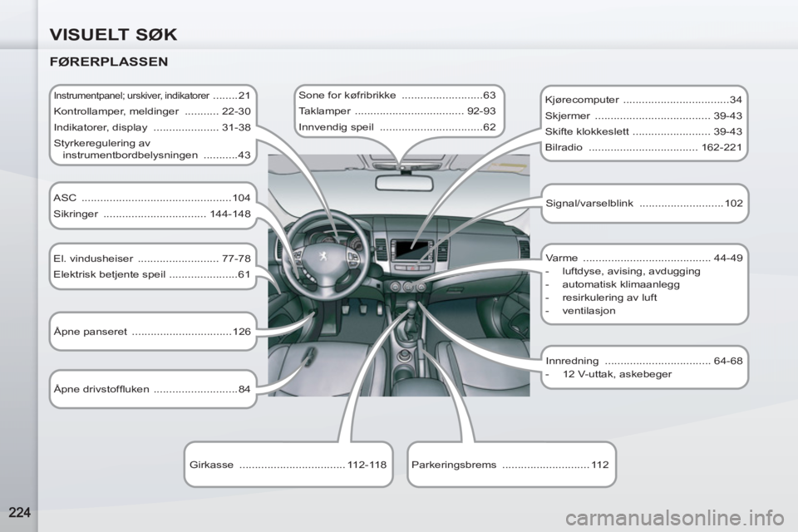The height and width of the screenshot is (532, 798).
Task: Select 'El. vindusheiser 77-78' entry
Action: (152, 259)
